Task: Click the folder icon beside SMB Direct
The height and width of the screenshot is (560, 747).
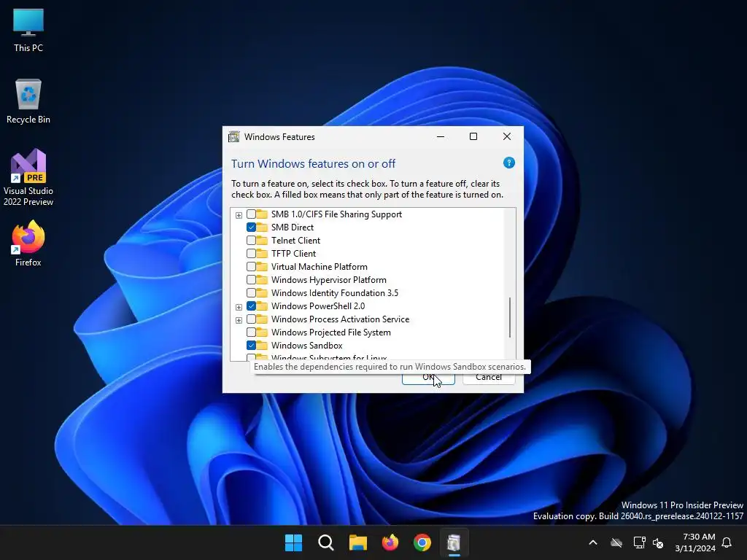Action: (262, 227)
